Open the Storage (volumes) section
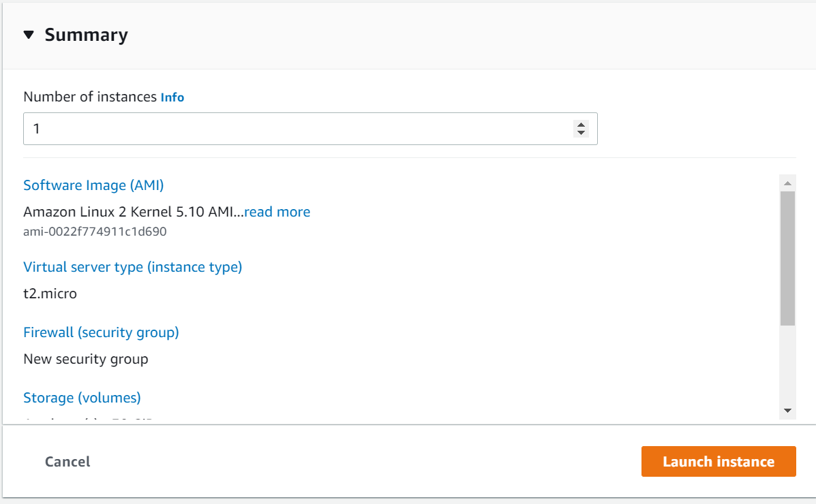The height and width of the screenshot is (504, 816). (x=82, y=398)
